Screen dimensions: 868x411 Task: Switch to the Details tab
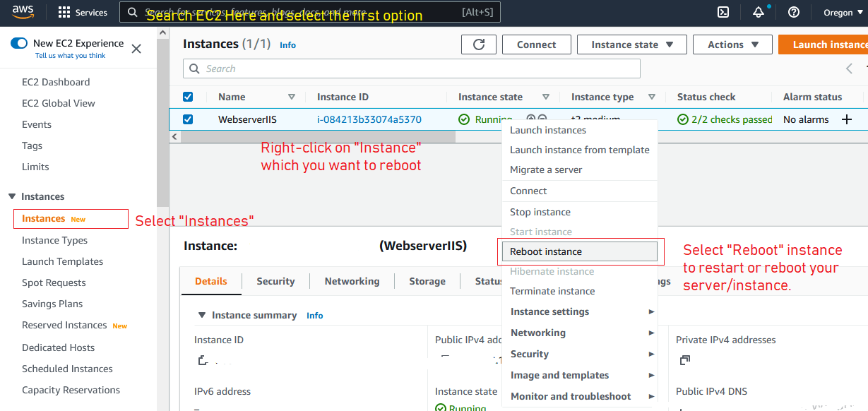211,281
